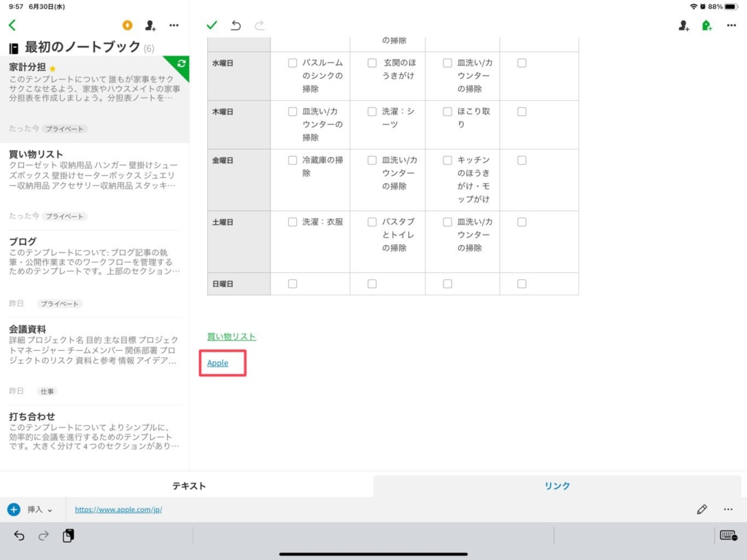747x560 pixels.
Task: Tap the paste clipboard icon
Action: (68, 536)
